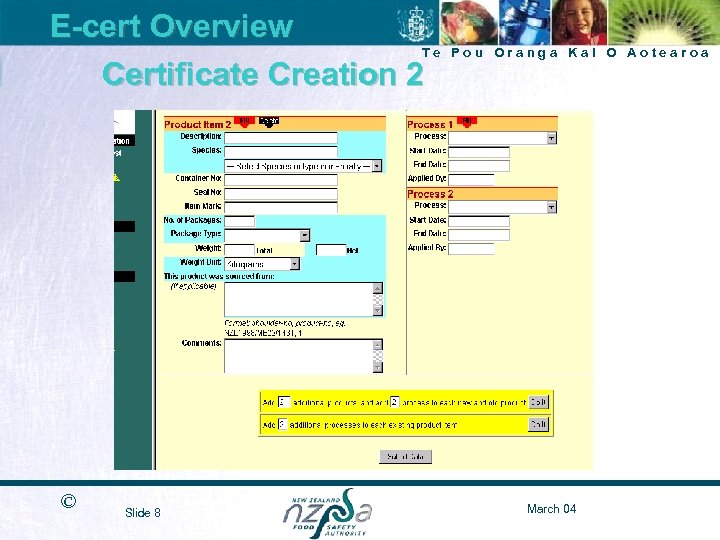Click the March 04 date text

[x=551, y=509]
